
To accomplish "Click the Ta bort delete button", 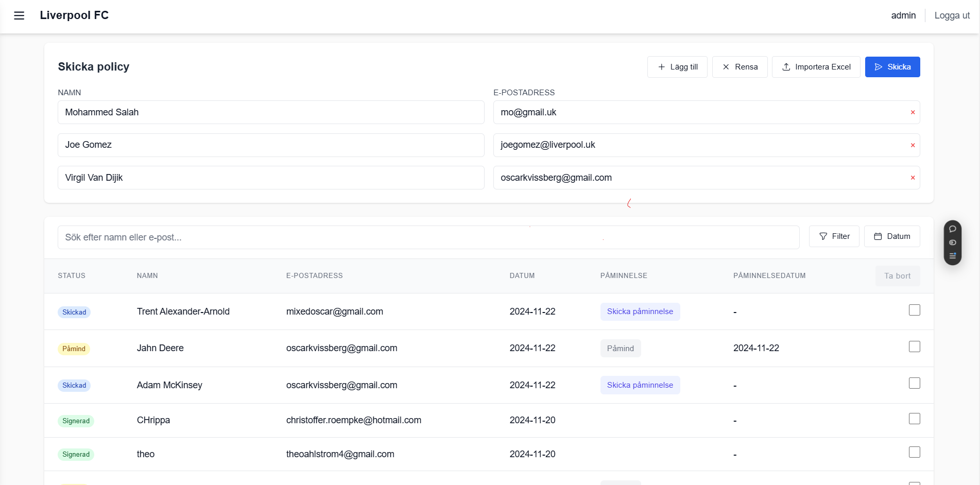I will click(x=898, y=276).
